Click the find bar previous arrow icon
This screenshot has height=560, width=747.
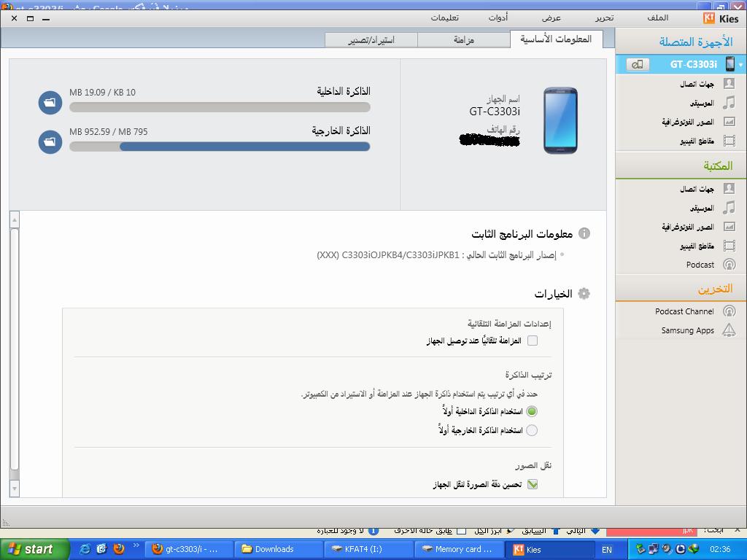coord(555,531)
